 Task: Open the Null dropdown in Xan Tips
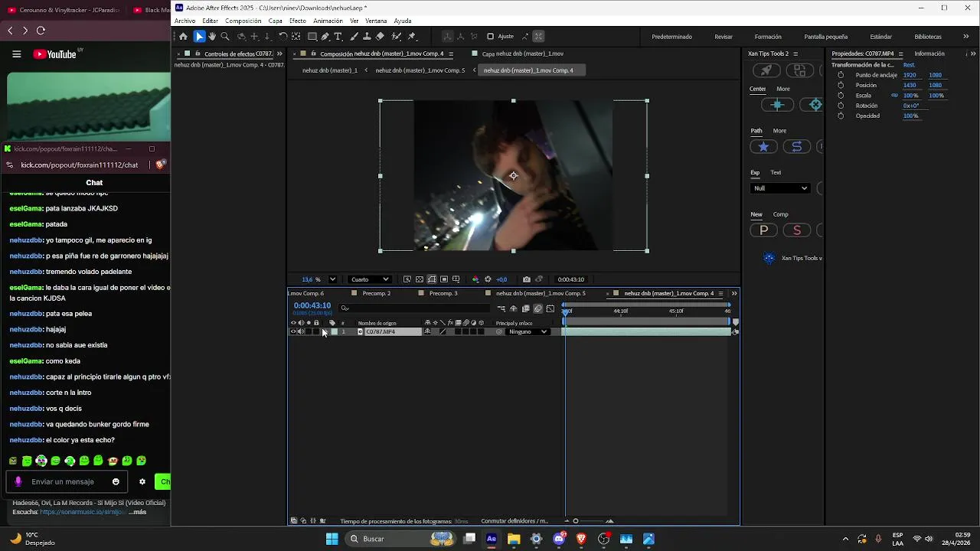coord(779,188)
